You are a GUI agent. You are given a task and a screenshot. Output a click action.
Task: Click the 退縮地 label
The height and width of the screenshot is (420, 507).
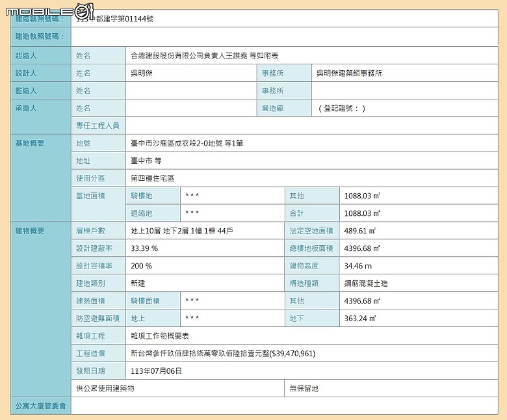142,213
